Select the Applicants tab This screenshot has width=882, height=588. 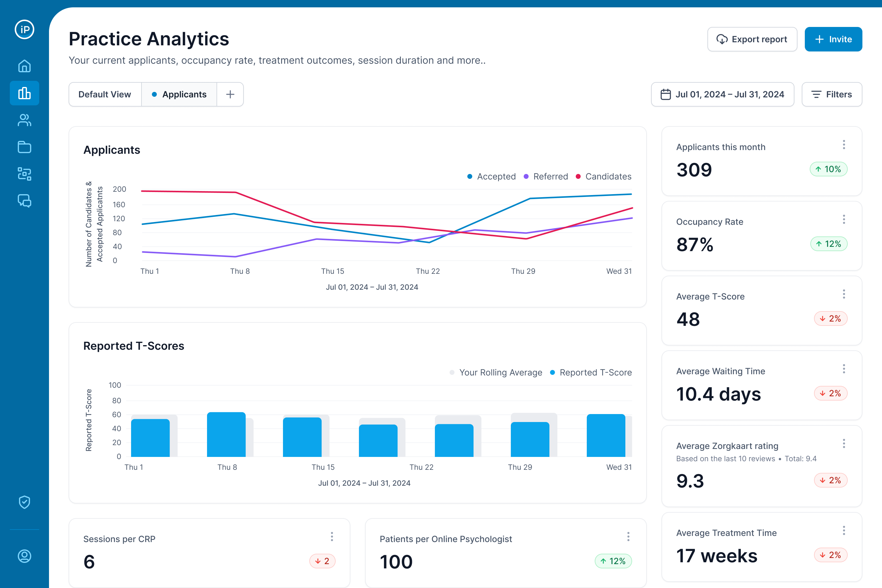tap(179, 95)
